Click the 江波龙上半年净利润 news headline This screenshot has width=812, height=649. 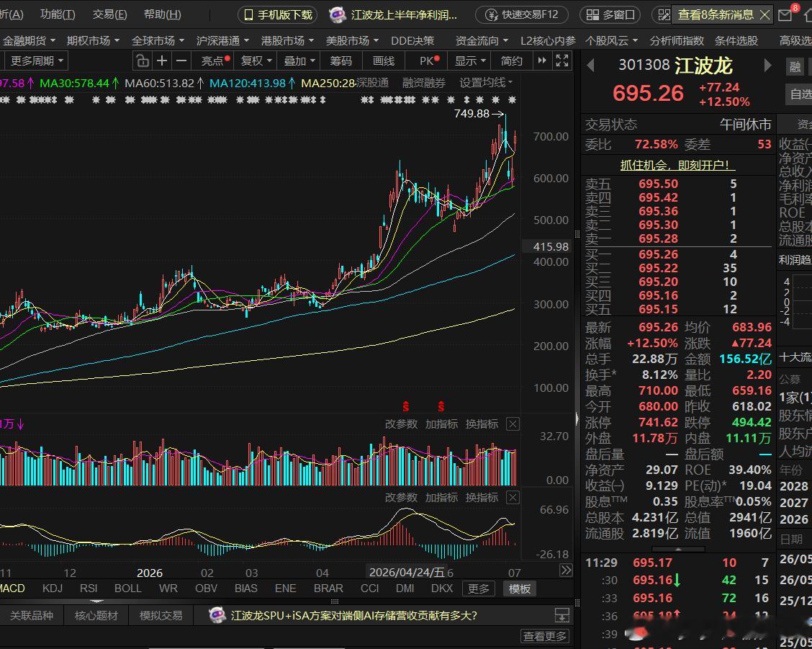[x=404, y=15]
